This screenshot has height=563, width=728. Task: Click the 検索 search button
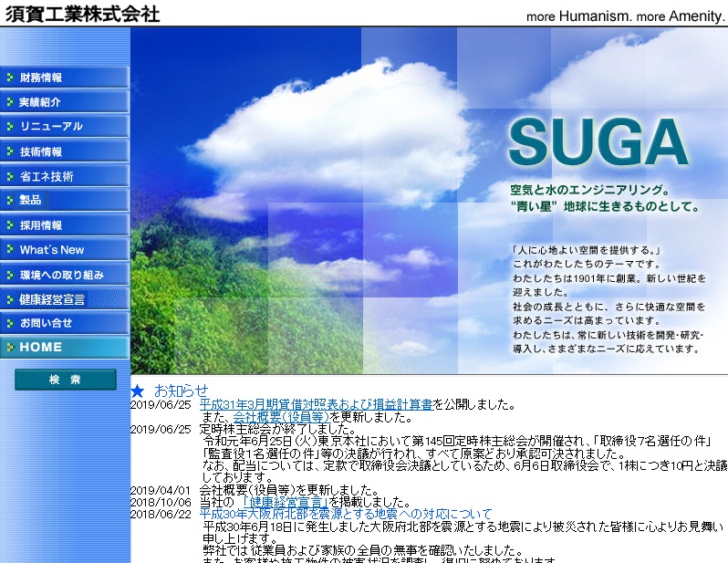pos(66,380)
